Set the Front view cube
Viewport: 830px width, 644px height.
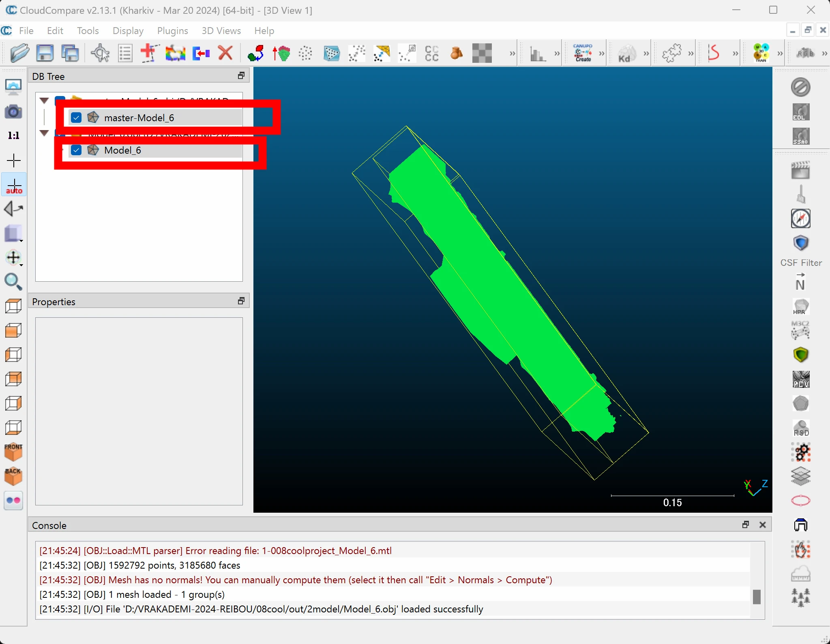pos(13,451)
